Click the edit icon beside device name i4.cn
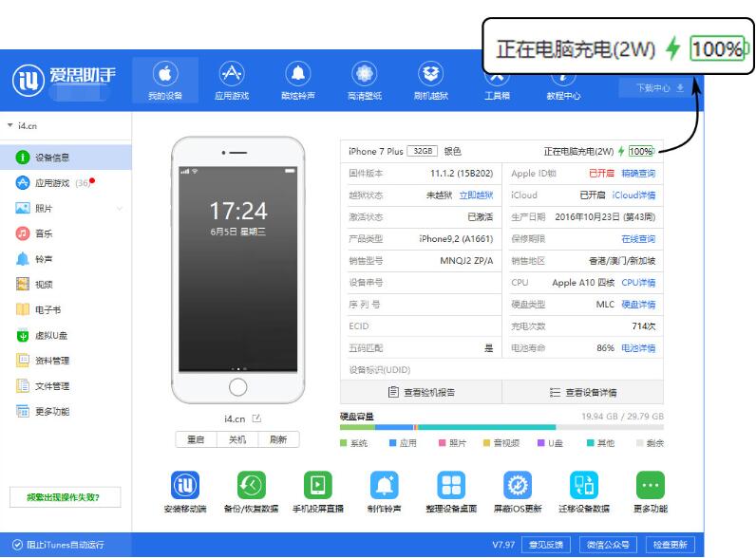The width and height of the screenshot is (756, 558). coord(256,418)
